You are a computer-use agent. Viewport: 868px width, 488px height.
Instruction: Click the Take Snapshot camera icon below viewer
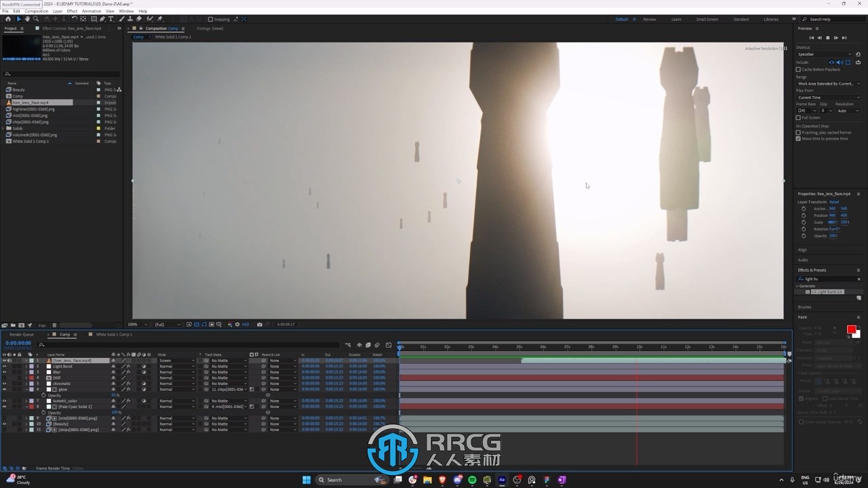[x=259, y=325]
